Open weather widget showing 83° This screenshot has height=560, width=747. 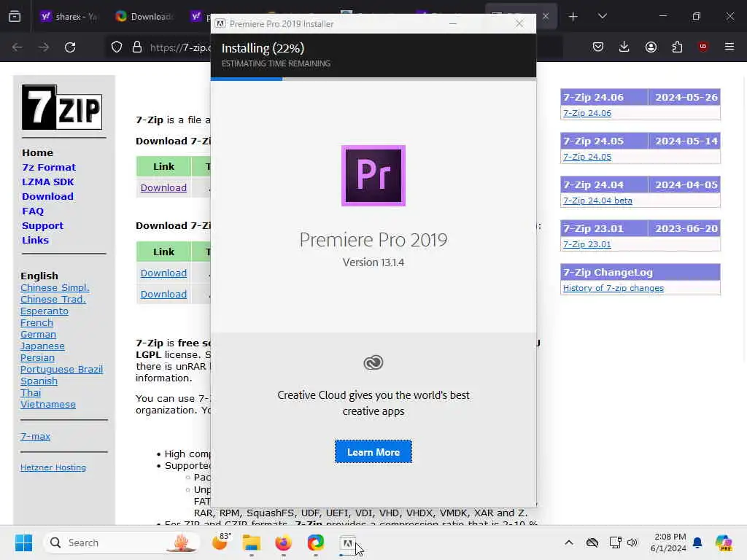[220, 542]
